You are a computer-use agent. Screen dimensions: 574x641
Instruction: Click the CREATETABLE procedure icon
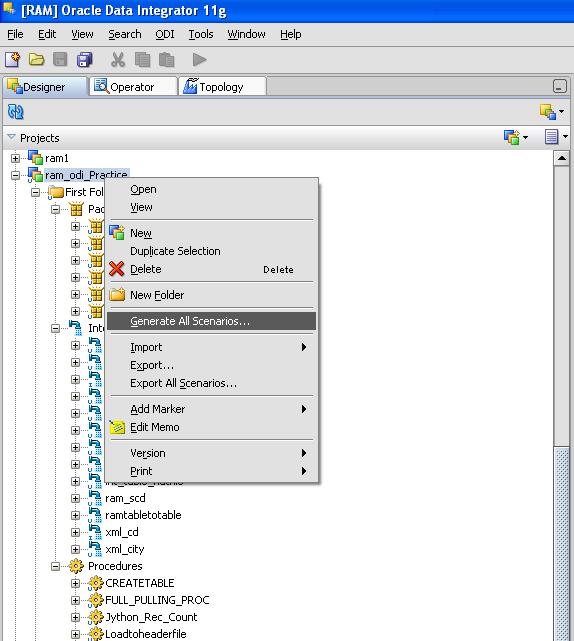click(96, 583)
